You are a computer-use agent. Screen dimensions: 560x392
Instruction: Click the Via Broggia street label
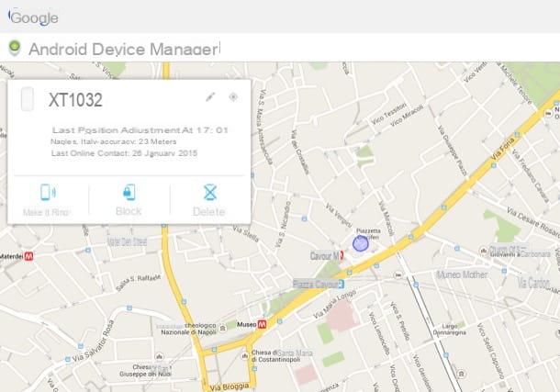pyautogui.click(x=229, y=386)
